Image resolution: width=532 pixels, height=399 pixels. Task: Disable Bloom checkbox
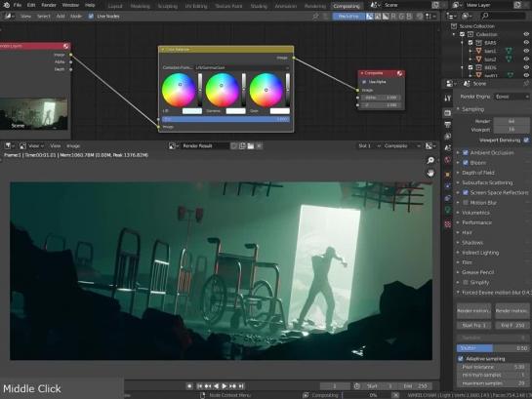click(466, 163)
